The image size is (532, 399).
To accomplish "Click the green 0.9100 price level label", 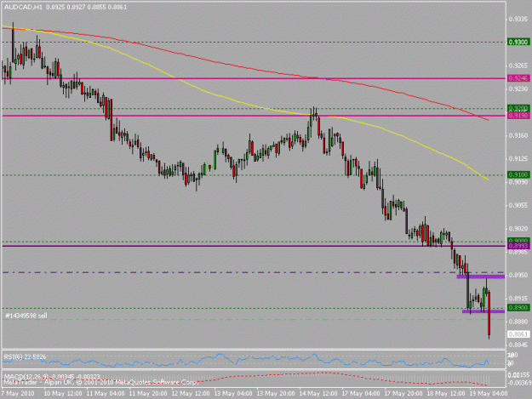I will click(x=518, y=174).
